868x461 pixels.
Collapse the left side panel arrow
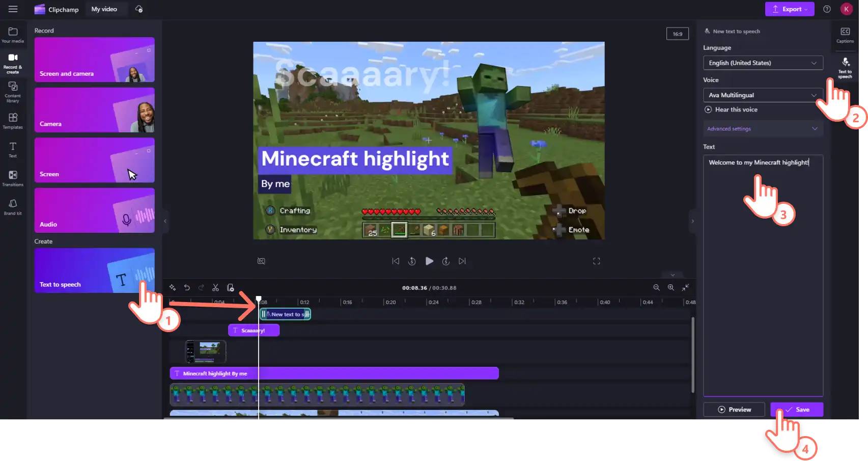(165, 221)
